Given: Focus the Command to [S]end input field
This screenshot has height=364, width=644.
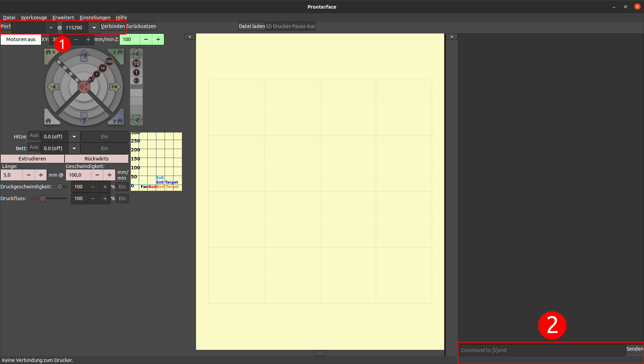Looking at the screenshot, I should tap(542, 350).
